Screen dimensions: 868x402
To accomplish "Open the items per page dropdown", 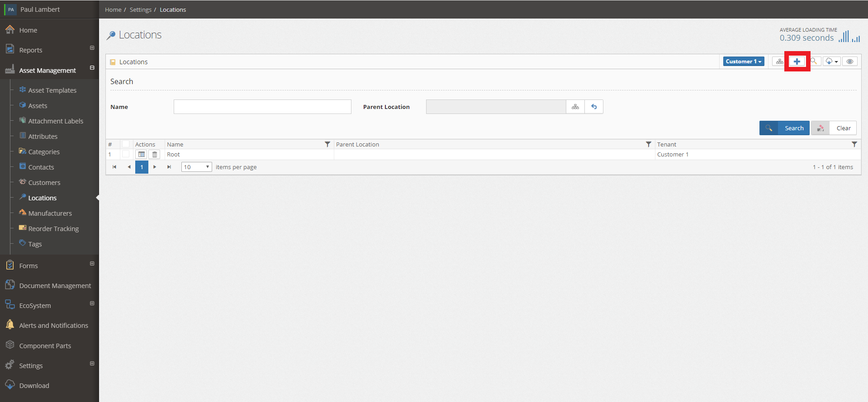I will coord(196,167).
